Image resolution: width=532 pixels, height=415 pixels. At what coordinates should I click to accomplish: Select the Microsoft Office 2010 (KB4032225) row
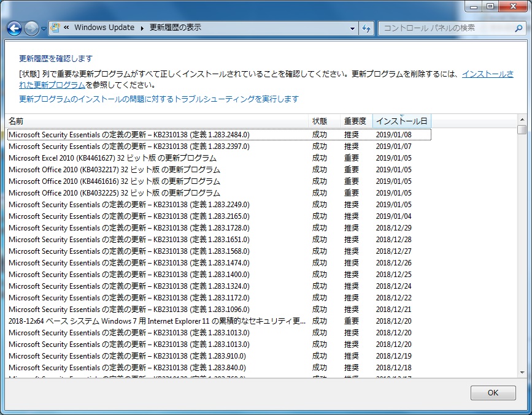coord(219,193)
